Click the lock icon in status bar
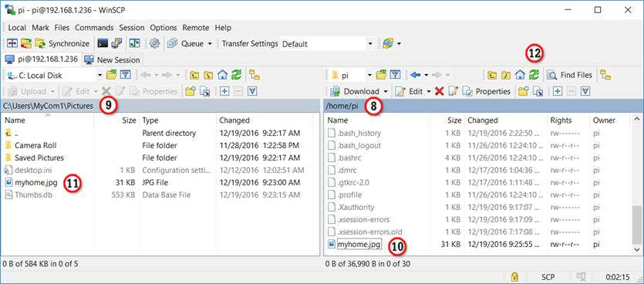 (x=514, y=276)
